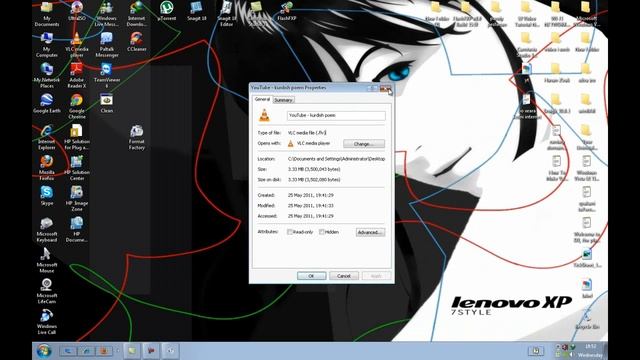Launch the Microsoft LifeCam desktop shortcut
Image resolution: width=640 pixels, height=360 pixels.
click(x=47, y=291)
